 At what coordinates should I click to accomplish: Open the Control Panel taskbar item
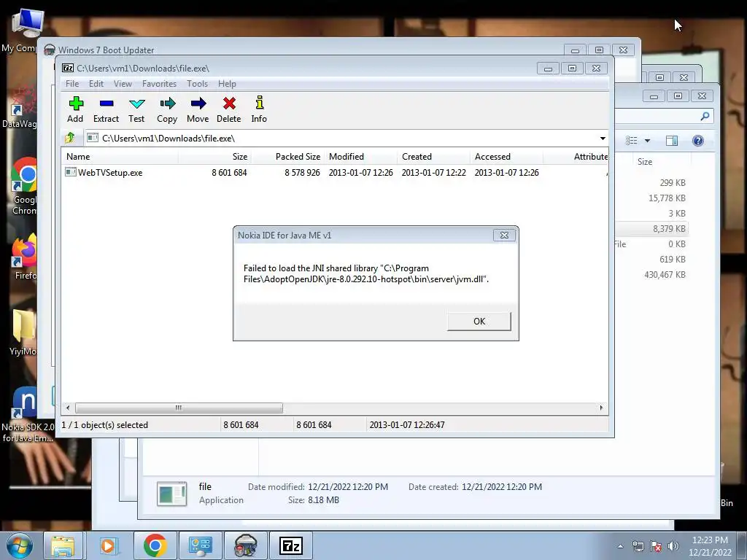(200, 545)
